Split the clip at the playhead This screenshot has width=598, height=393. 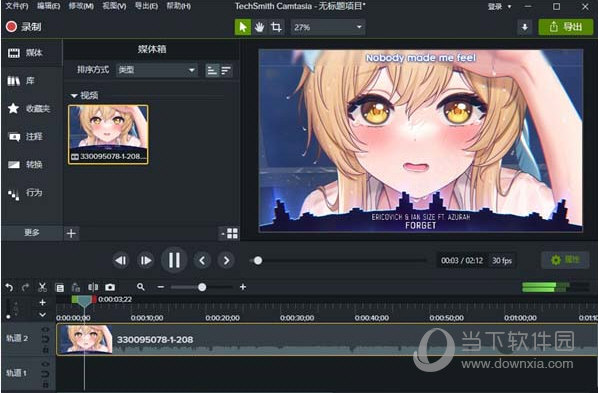tap(93, 287)
